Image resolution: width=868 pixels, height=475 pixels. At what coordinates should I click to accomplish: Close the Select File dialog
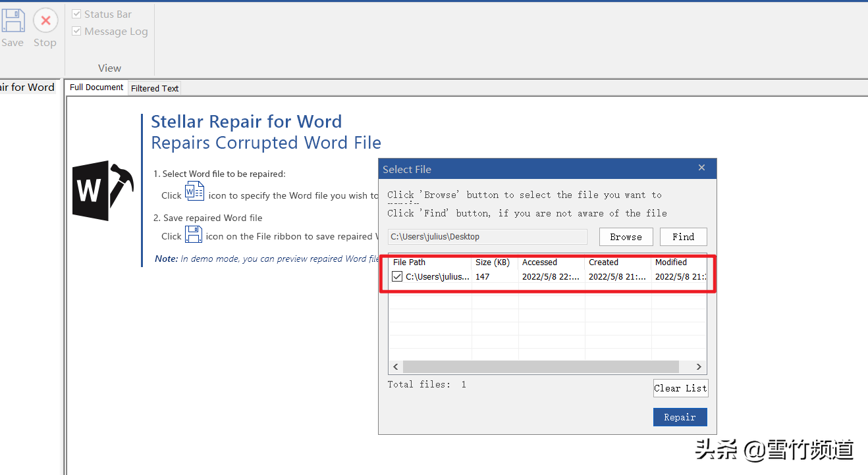point(701,168)
